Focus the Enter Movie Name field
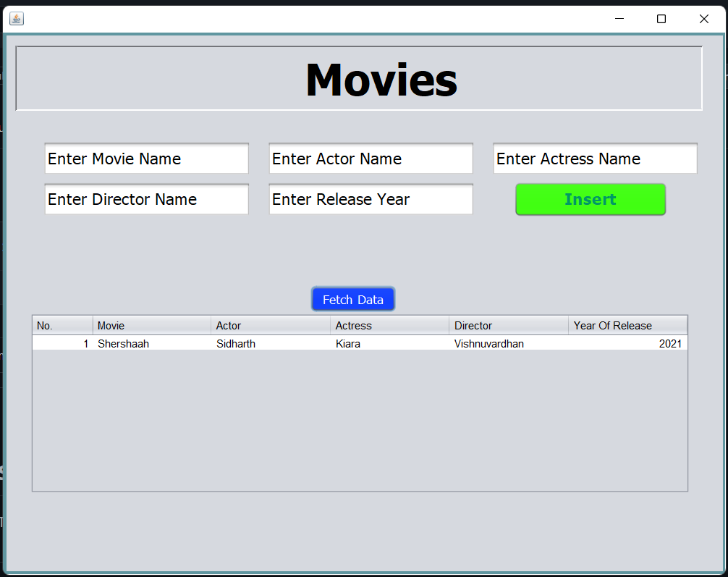 click(x=147, y=159)
